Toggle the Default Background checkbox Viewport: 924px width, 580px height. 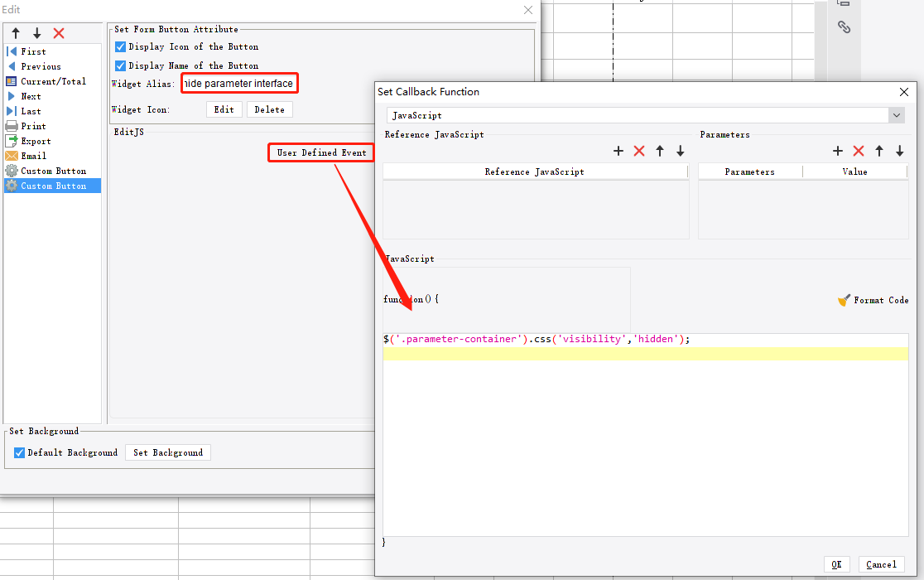(x=18, y=452)
